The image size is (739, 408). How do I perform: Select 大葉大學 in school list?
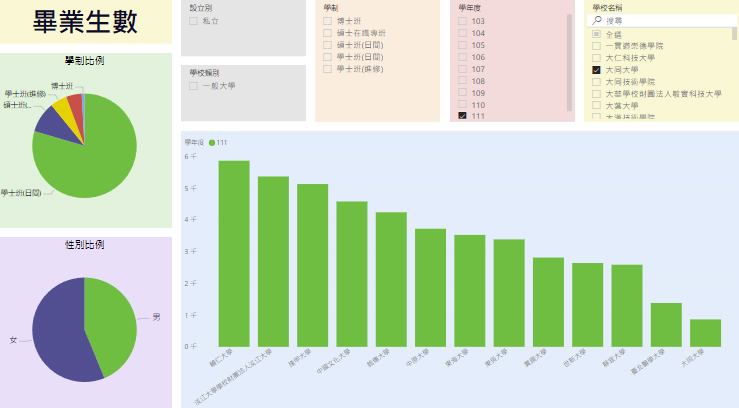(x=596, y=106)
